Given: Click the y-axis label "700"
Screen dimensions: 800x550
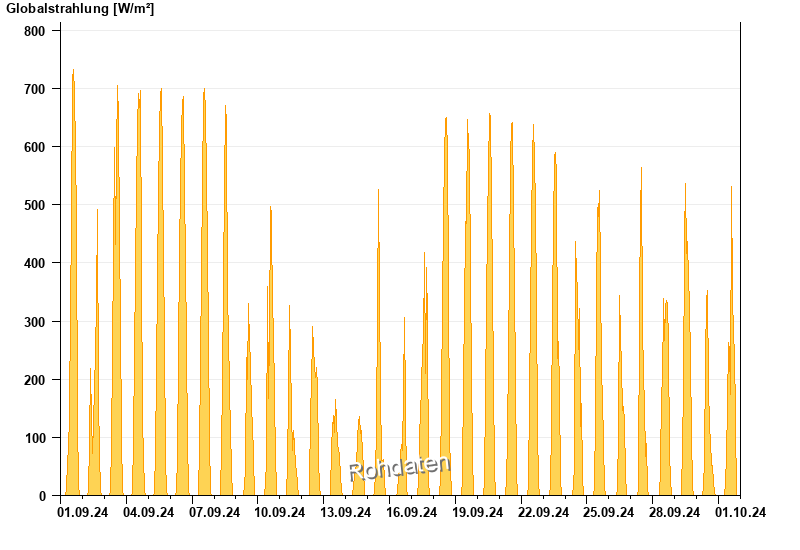Looking at the screenshot, I should (35, 89).
